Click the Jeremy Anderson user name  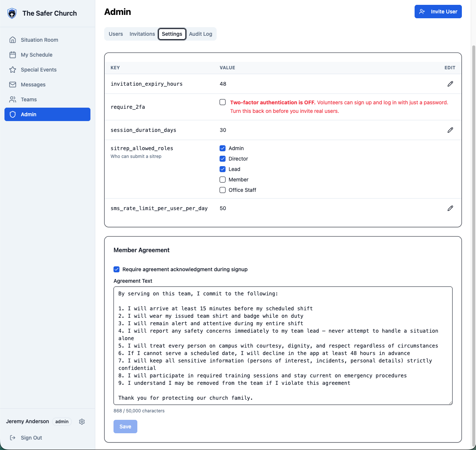[x=28, y=421]
